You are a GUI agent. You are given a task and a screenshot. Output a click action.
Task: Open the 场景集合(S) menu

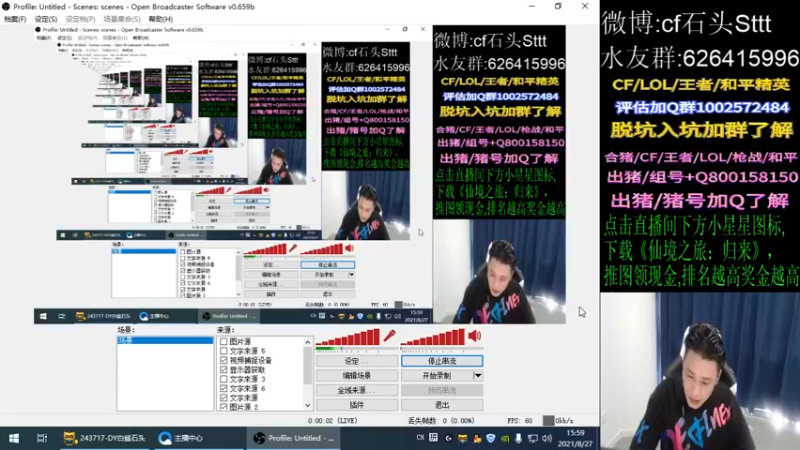pos(121,19)
